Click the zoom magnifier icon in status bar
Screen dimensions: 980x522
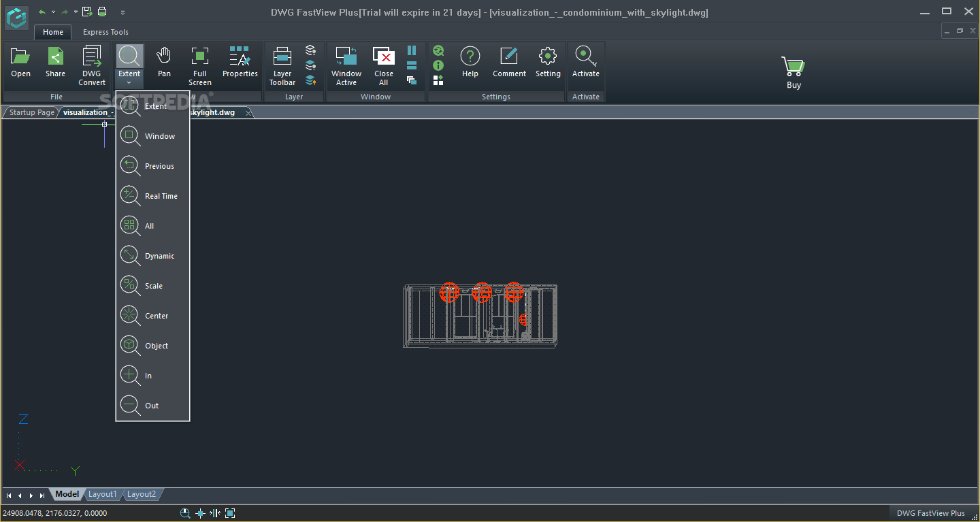coord(185,513)
